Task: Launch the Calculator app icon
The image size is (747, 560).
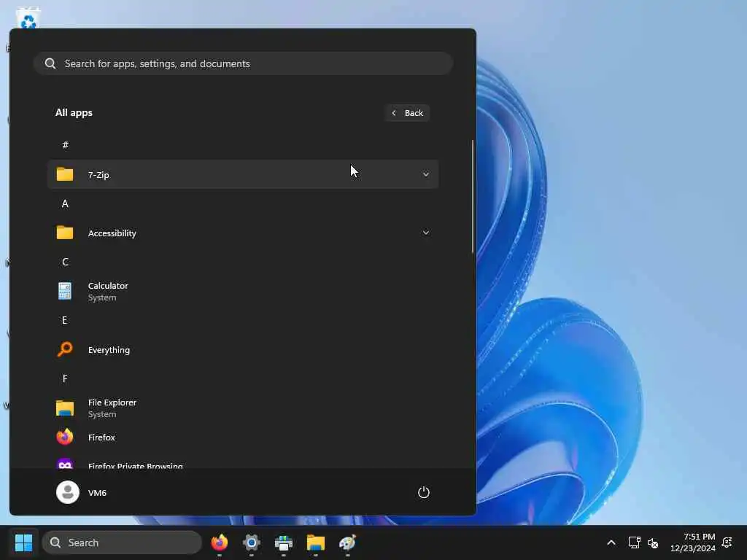Action: tap(65, 291)
